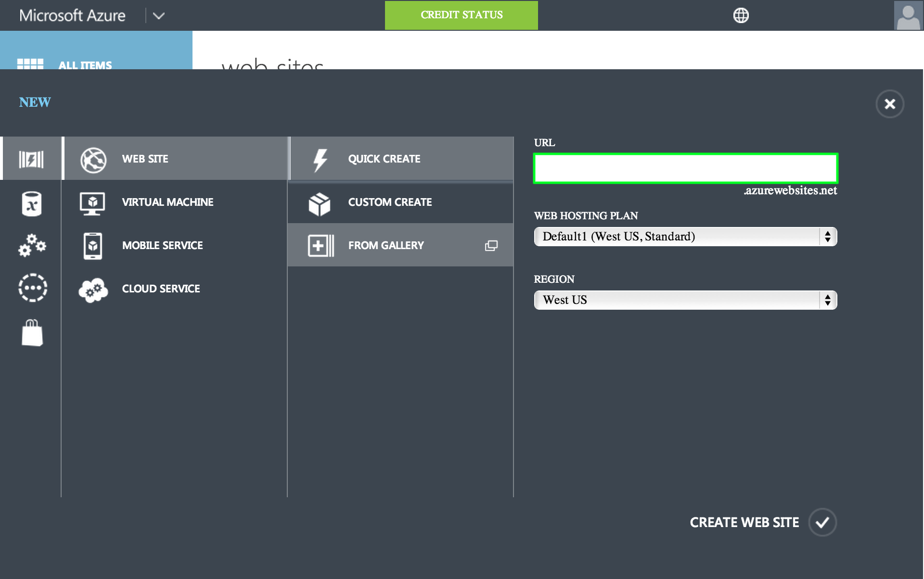This screenshot has height=579, width=924.
Task: Select the Compute category icon in sidebar
Action: pos(31,159)
